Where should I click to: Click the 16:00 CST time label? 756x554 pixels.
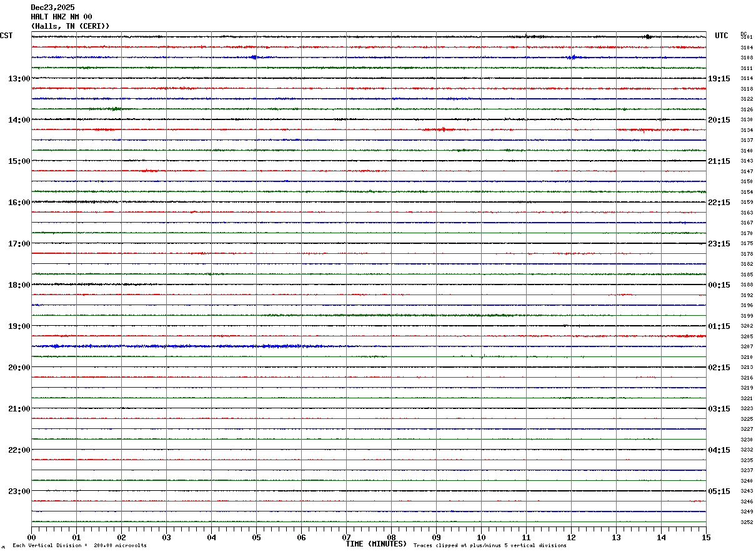pyautogui.click(x=19, y=203)
